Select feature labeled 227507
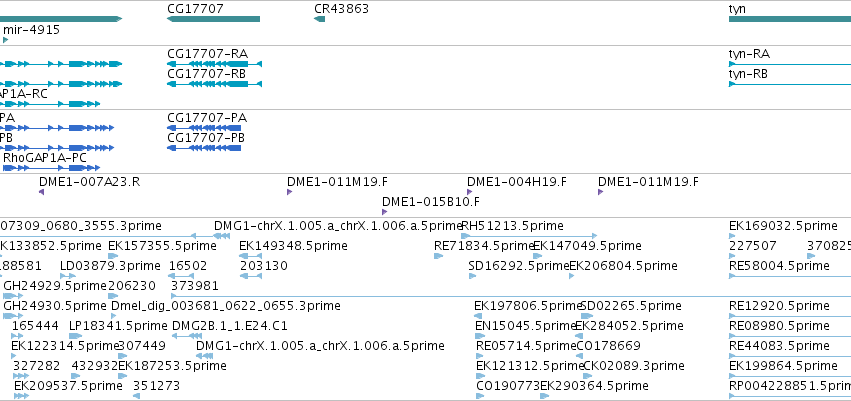 (753, 246)
